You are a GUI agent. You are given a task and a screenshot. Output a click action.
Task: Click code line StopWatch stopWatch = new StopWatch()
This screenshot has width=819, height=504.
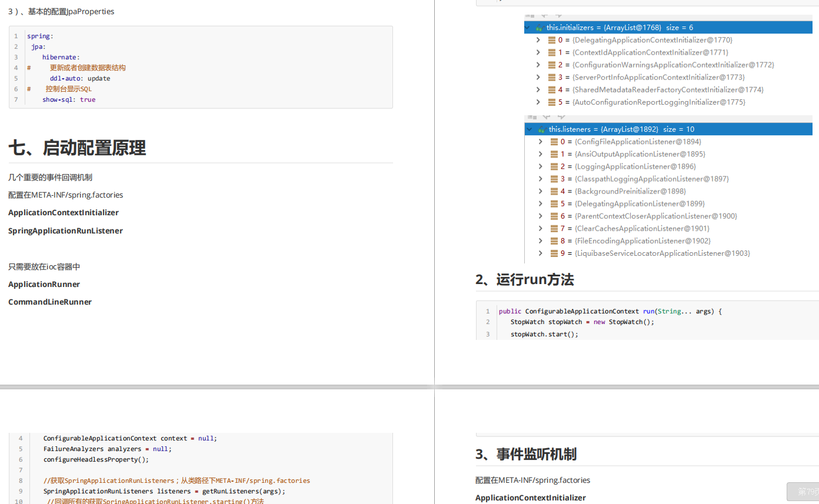(x=582, y=322)
